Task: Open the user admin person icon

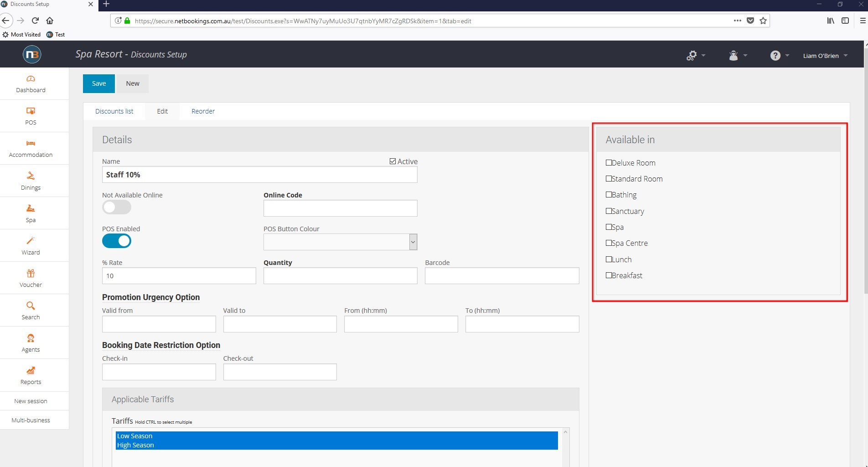Action: [734, 56]
